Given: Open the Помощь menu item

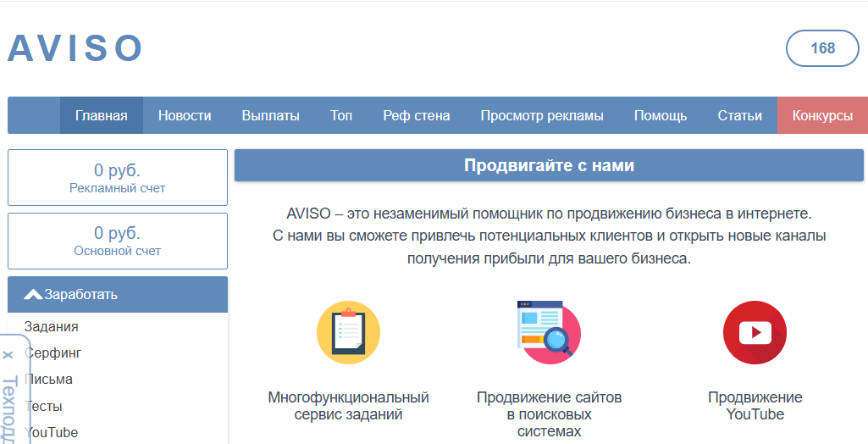Looking at the screenshot, I should [x=661, y=116].
